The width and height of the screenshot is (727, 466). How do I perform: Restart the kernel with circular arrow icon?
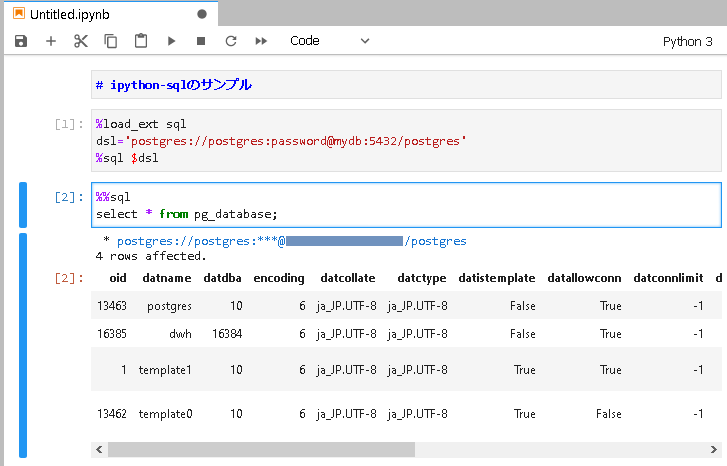click(231, 41)
